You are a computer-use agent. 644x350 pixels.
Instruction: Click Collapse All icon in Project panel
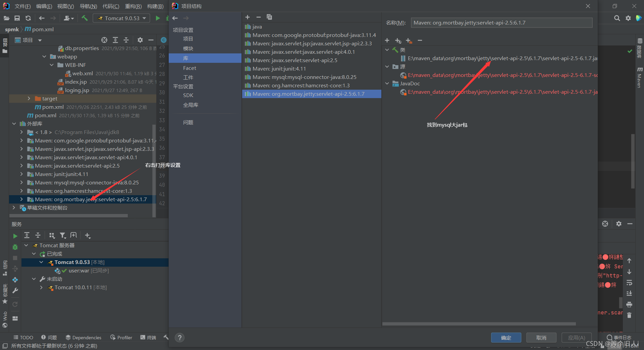(x=126, y=40)
